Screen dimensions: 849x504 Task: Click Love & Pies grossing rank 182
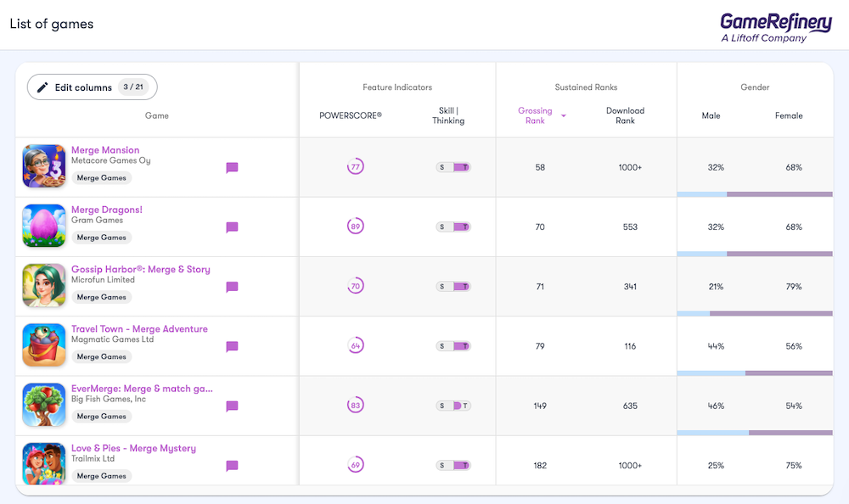(x=540, y=465)
